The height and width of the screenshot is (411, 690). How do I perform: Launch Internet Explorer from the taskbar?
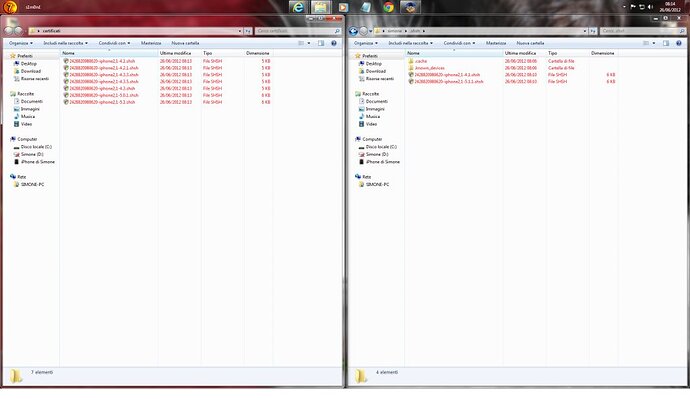click(297, 8)
